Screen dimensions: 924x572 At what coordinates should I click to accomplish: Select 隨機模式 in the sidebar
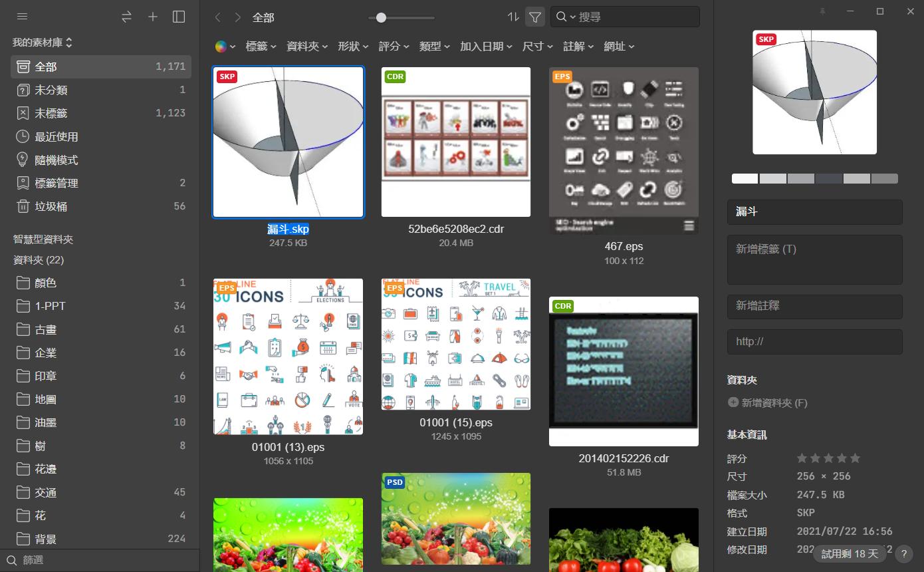coord(57,160)
